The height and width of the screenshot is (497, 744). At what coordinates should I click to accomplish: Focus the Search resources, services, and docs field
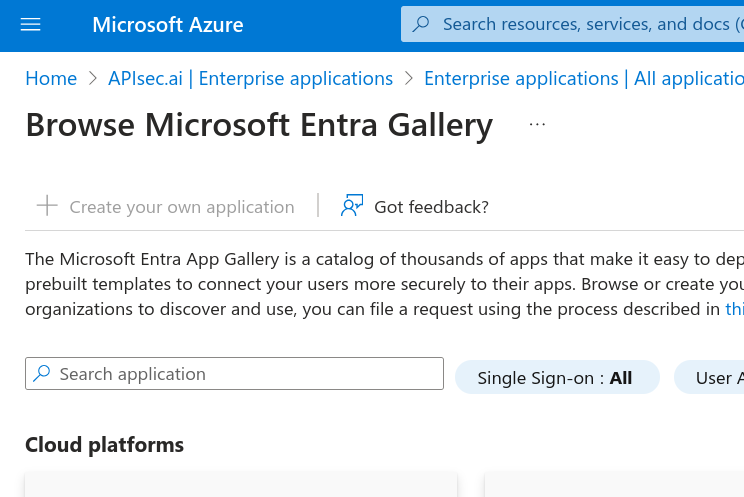tap(590, 24)
